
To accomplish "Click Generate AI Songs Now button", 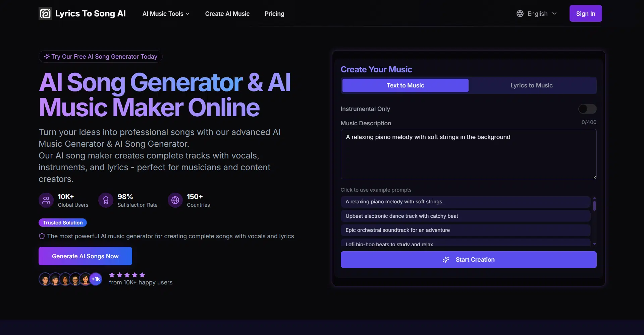I will 85,256.
